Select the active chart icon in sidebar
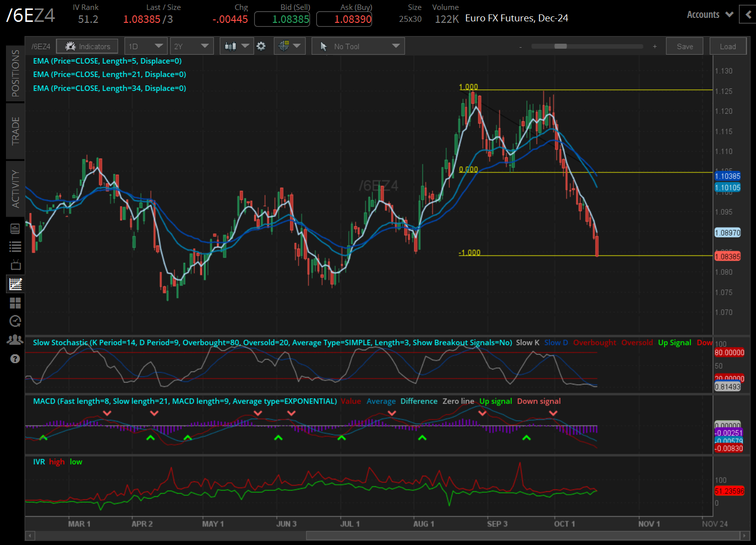The height and width of the screenshot is (545, 756). pyautogui.click(x=15, y=284)
